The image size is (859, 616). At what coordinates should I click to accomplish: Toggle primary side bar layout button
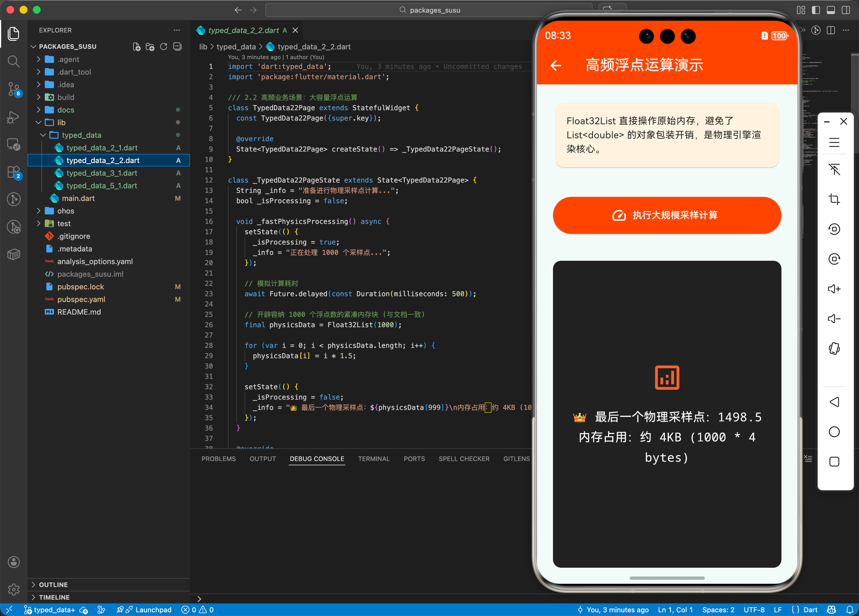pyautogui.click(x=816, y=10)
